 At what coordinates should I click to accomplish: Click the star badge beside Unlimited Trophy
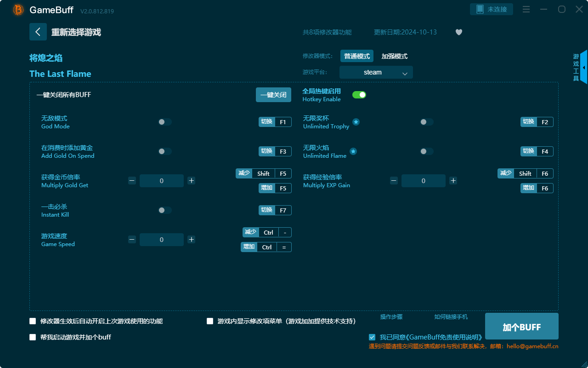coord(356,122)
